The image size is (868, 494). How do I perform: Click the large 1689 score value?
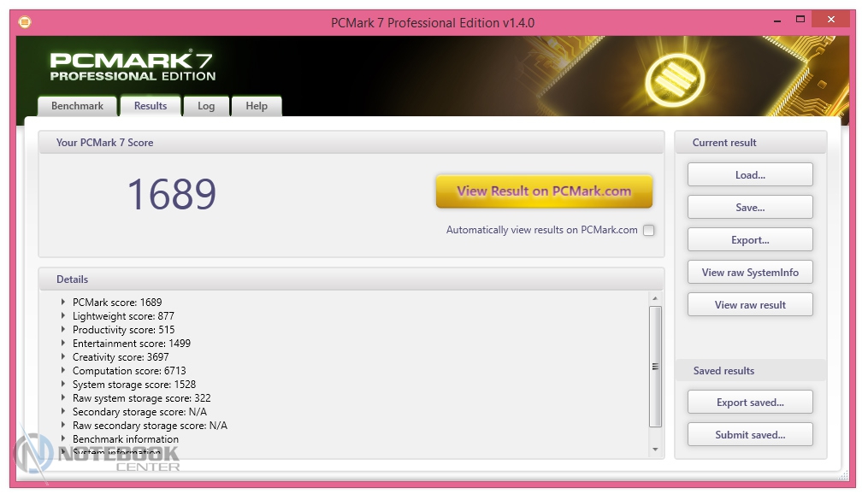click(172, 194)
